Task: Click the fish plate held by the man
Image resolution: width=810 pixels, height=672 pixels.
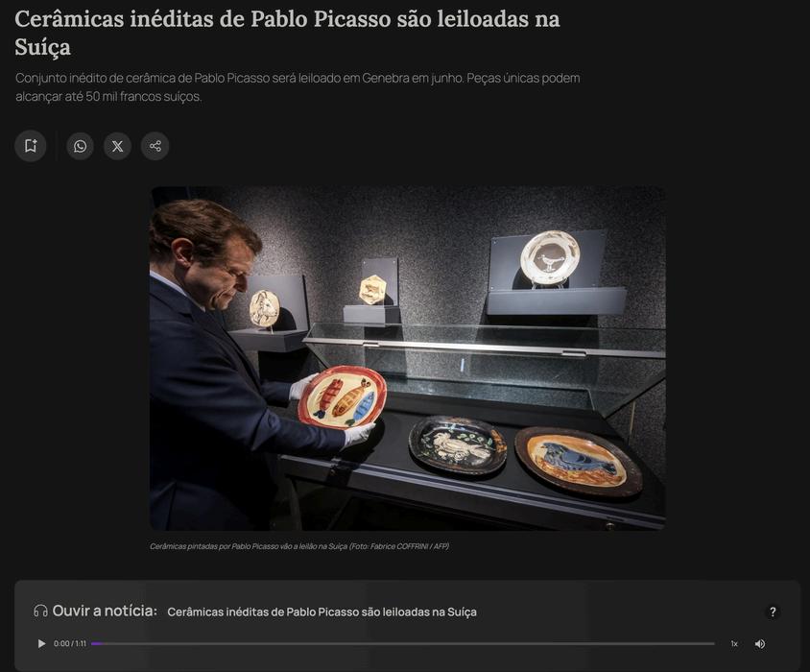Action: pyautogui.click(x=343, y=397)
